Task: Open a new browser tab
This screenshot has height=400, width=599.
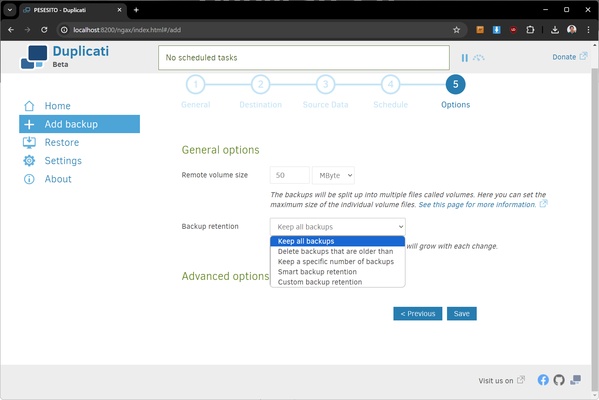Action: pos(136,10)
